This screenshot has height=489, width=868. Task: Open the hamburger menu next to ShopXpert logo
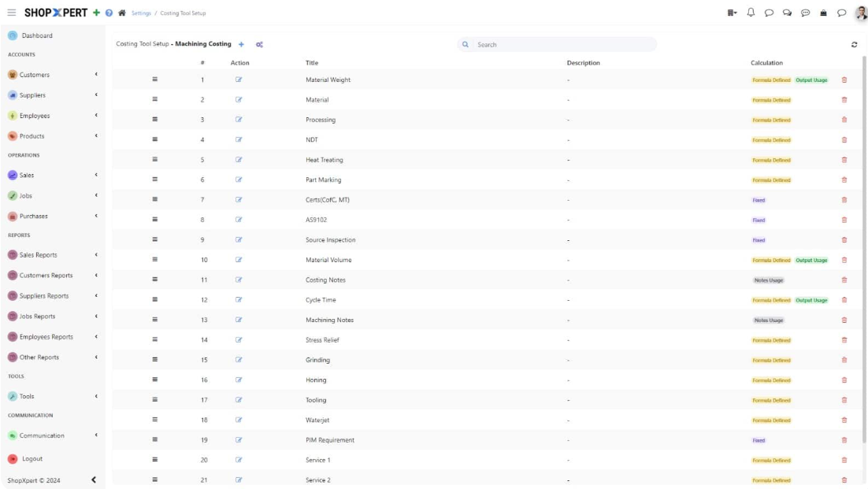tap(12, 13)
